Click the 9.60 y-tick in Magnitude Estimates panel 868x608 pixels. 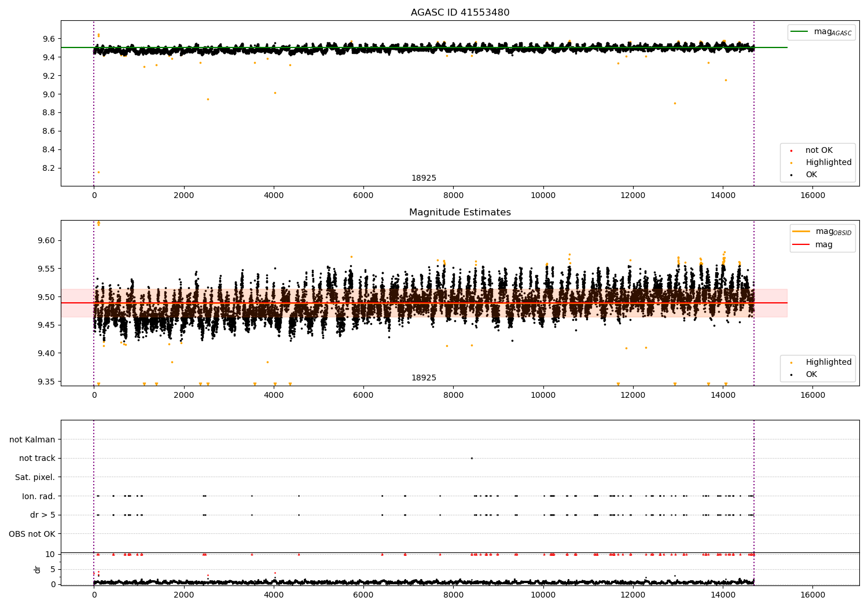(x=46, y=241)
